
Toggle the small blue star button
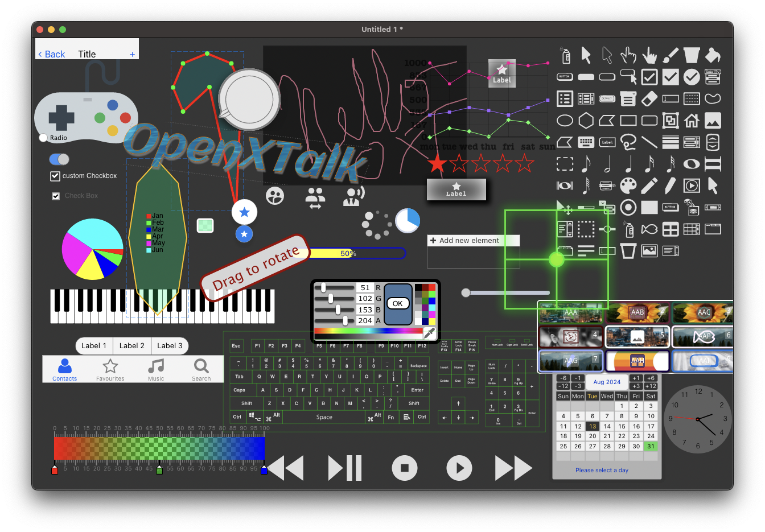click(244, 234)
